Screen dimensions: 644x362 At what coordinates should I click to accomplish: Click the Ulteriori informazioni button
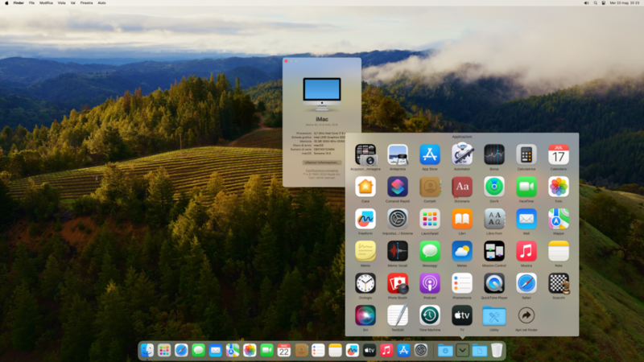pyautogui.click(x=322, y=162)
